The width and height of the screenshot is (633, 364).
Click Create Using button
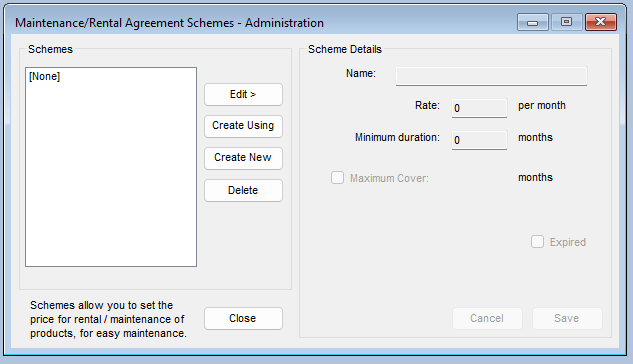tap(243, 126)
